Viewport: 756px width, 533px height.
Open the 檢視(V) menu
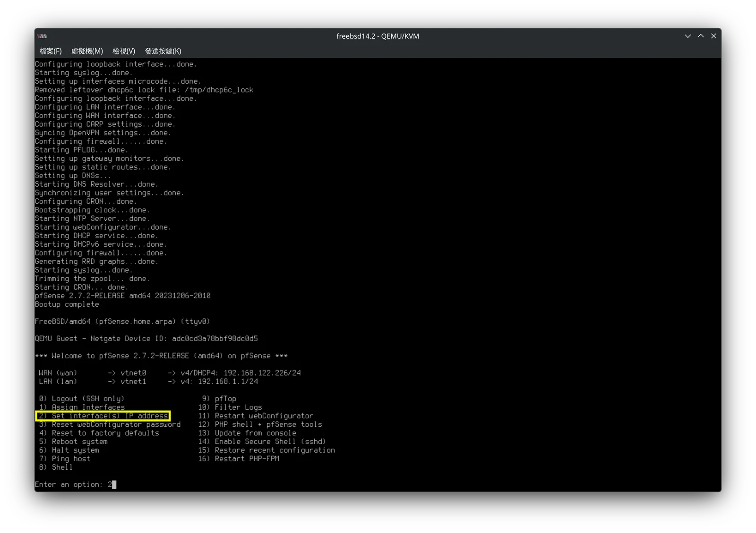(x=124, y=51)
